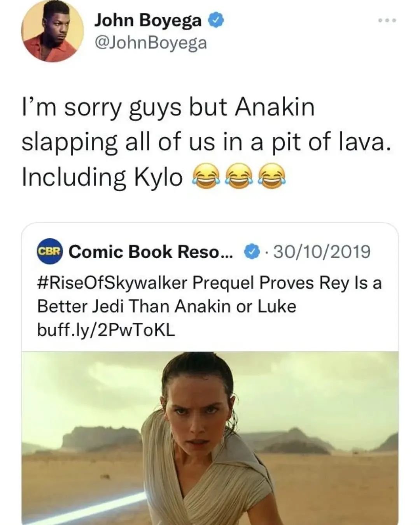Click the 'Including Kylo' tweet line

102,178
